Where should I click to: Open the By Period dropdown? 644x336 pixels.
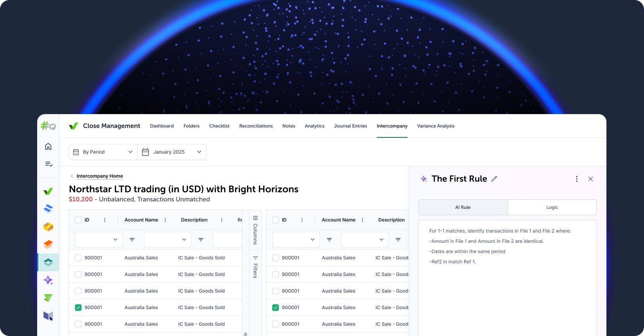(x=103, y=152)
